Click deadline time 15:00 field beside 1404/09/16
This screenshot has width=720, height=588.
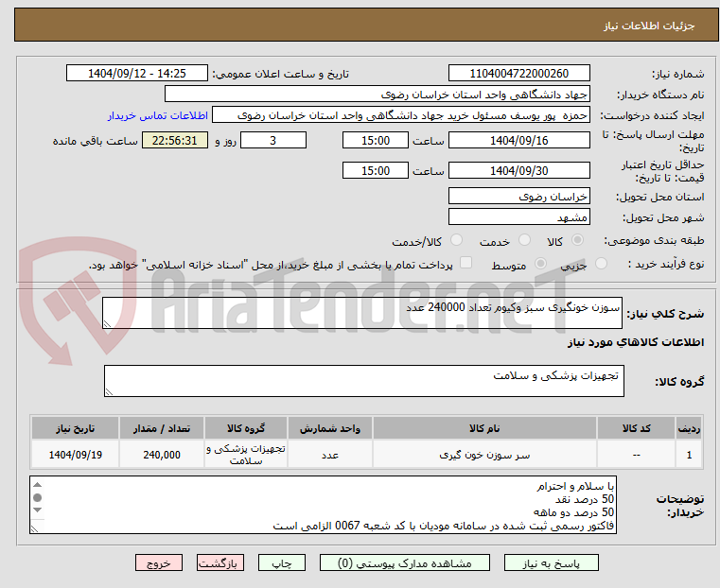pos(376,140)
